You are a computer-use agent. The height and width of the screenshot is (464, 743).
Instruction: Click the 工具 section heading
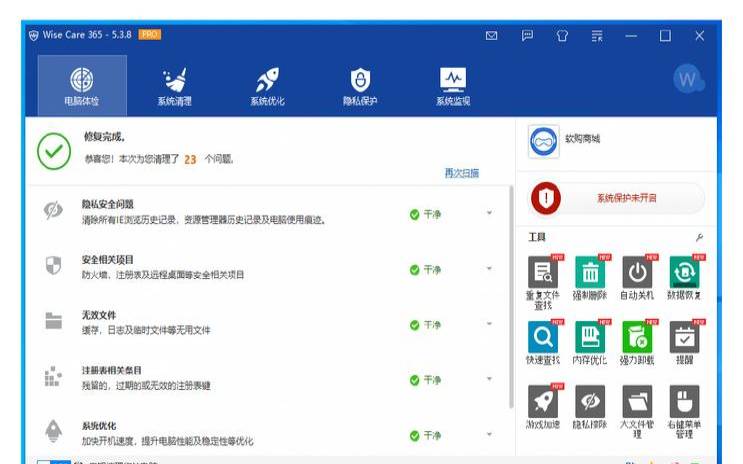pyautogui.click(x=537, y=237)
